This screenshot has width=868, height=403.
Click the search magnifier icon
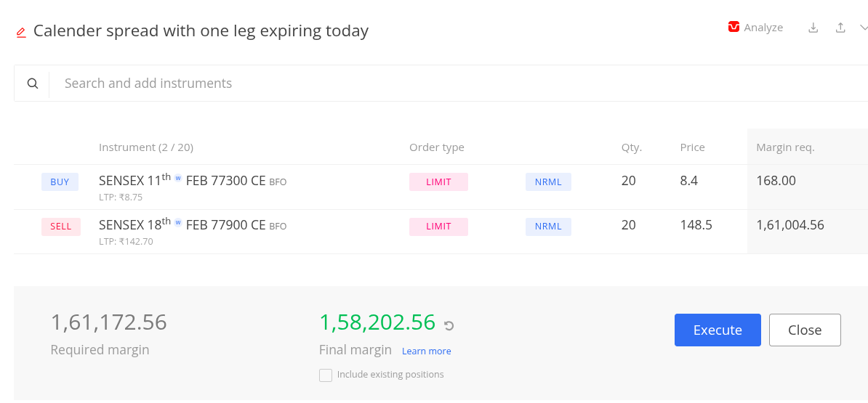point(33,84)
